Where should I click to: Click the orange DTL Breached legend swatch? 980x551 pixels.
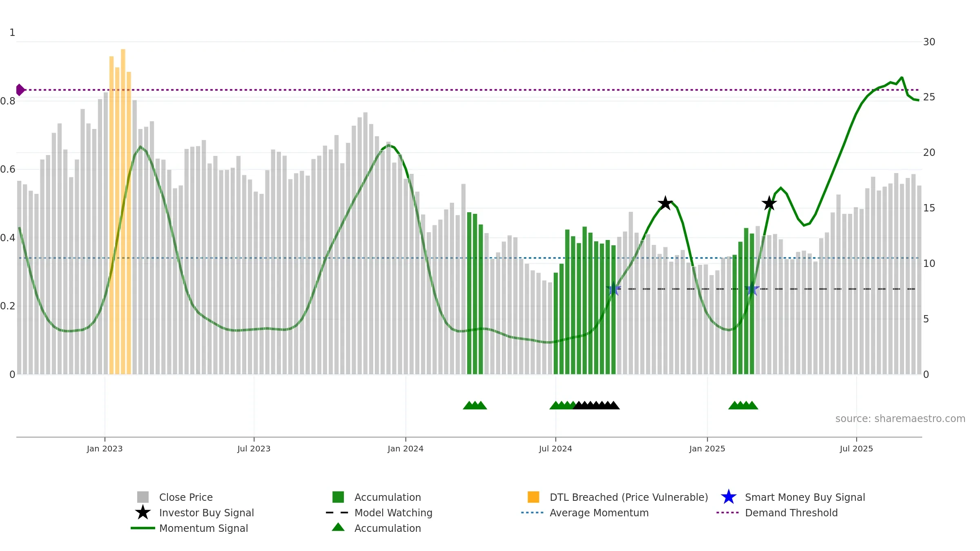[533, 497]
